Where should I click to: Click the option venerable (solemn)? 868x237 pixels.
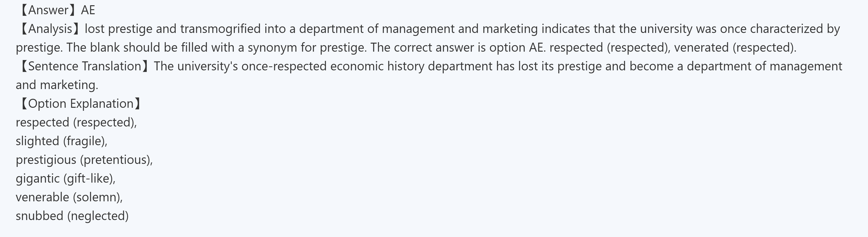pyautogui.click(x=69, y=197)
